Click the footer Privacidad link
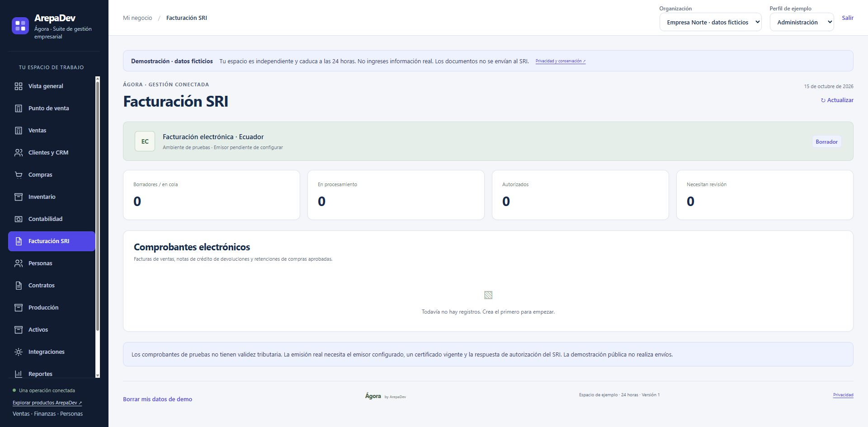Viewport: 868px width, 427px height. pos(843,395)
